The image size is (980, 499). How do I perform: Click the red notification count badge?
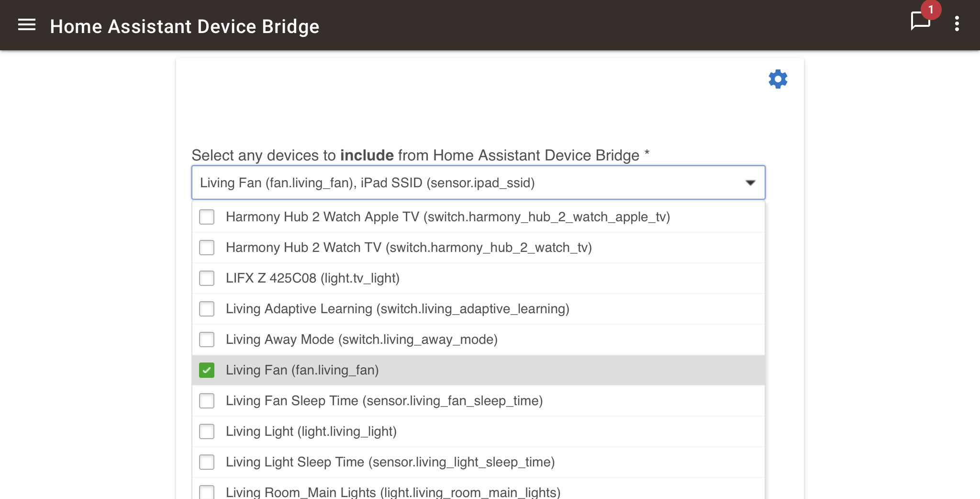[931, 10]
